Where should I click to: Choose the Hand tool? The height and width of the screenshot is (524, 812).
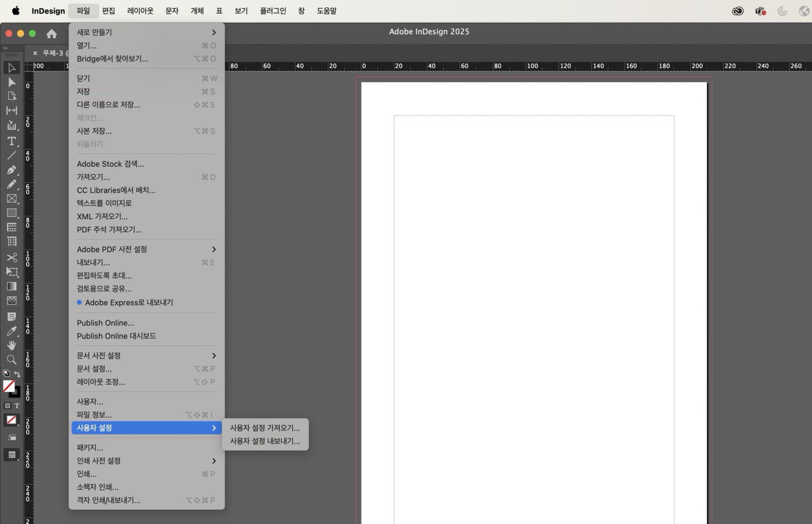click(x=11, y=345)
